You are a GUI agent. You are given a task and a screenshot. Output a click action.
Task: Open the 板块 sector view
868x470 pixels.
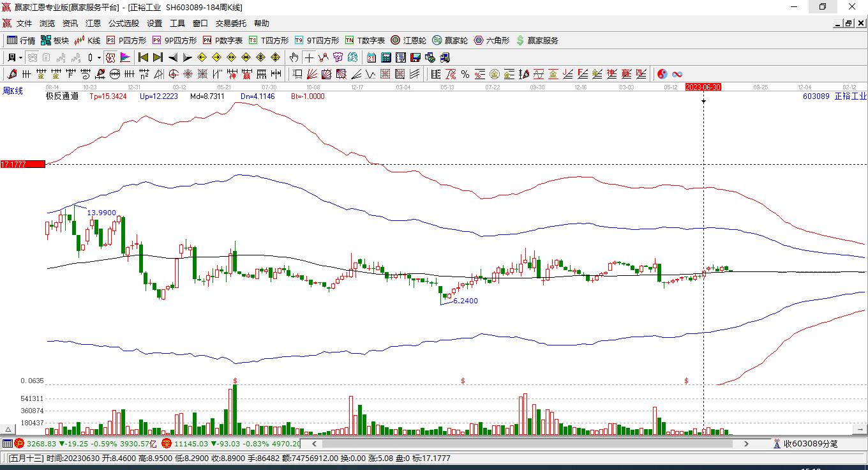[55, 40]
